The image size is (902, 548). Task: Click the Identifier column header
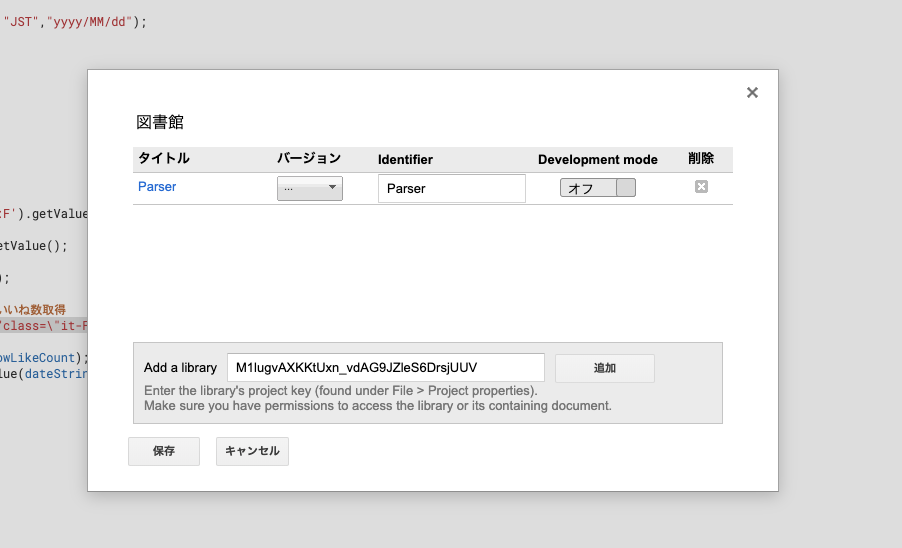tap(405, 159)
